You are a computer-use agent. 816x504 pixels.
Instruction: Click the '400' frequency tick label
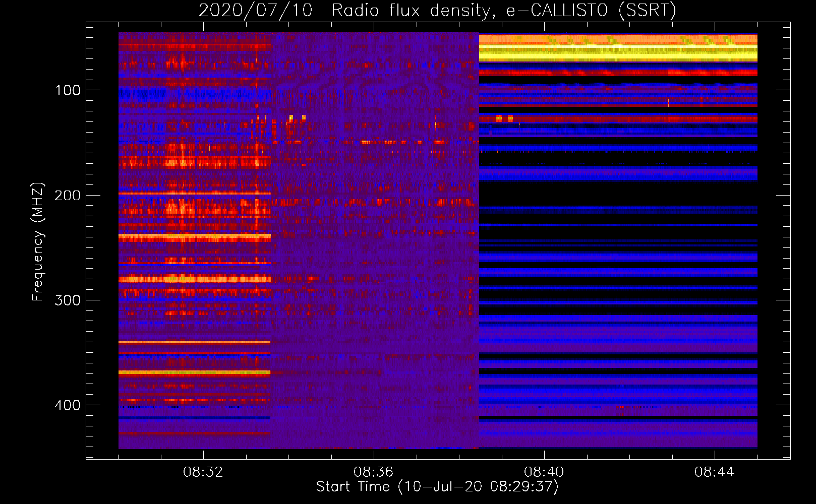(68, 405)
